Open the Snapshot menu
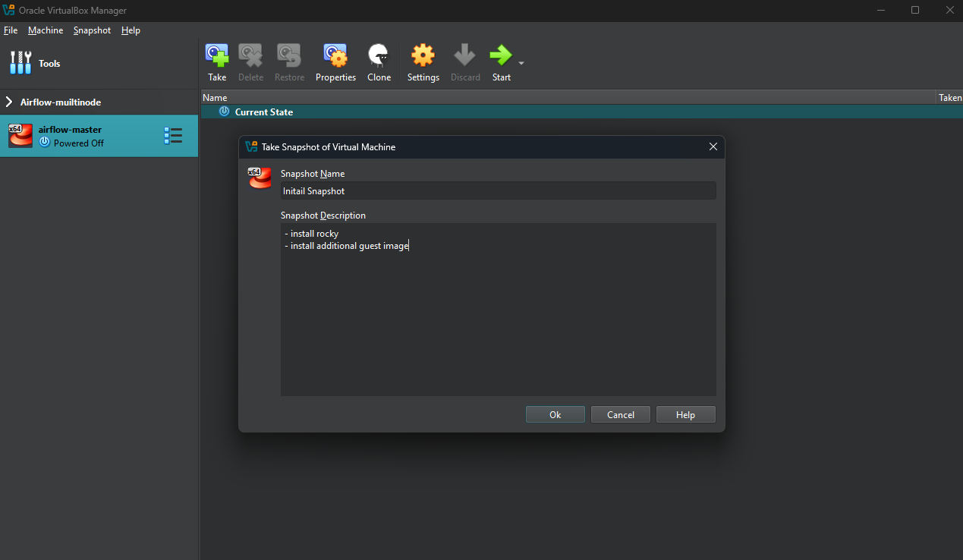This screenshot has height=560, width=963. pos(92,30)
